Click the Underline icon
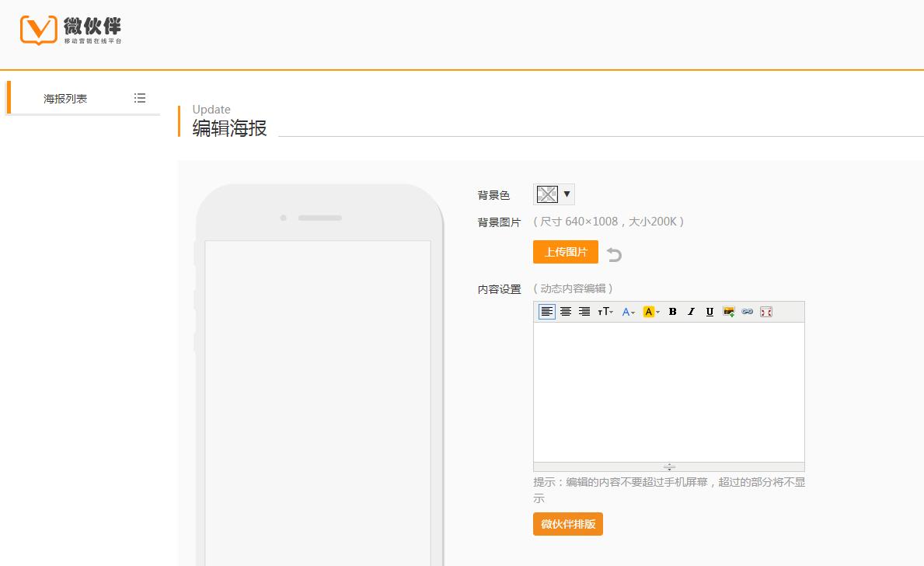 710,312
